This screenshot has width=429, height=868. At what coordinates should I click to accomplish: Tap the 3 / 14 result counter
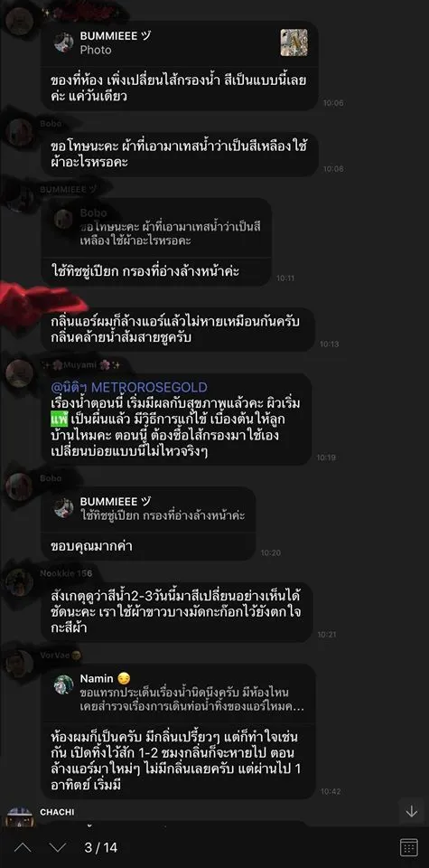point(100,847)
